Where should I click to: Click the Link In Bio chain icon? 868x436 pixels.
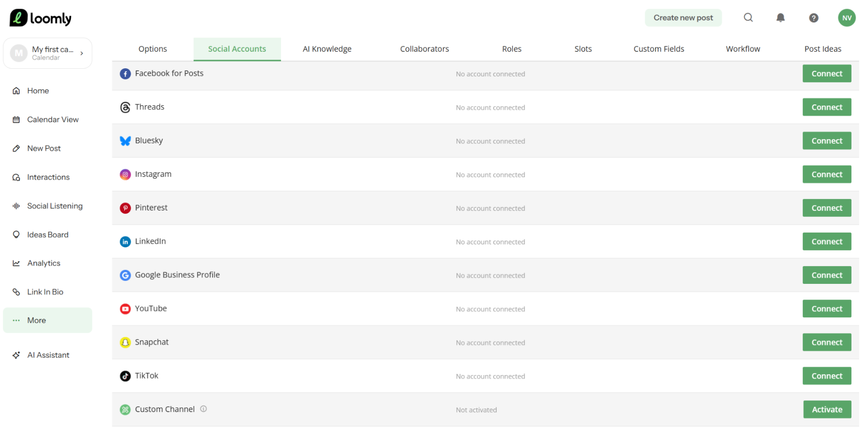coord(16,292)
